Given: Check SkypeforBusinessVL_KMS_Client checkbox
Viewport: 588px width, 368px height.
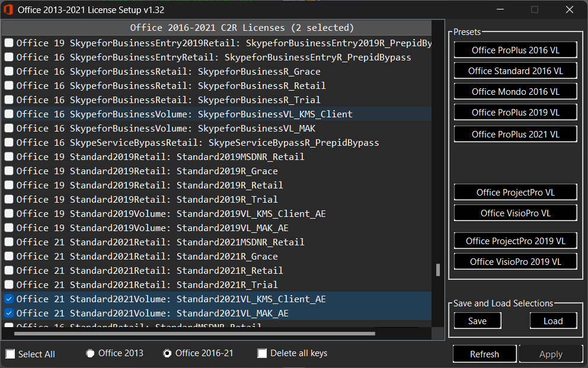Looking at the screenshot, I should (x=9, y=114).
